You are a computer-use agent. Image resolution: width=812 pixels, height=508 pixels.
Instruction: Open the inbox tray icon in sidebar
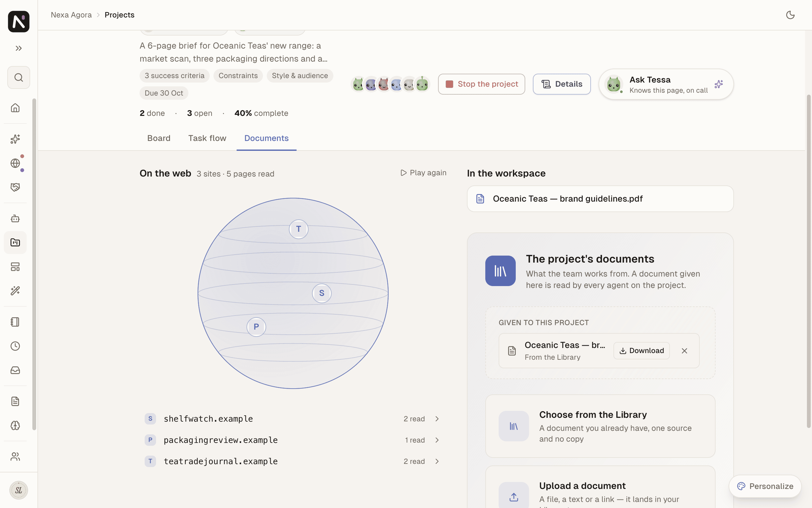15,370
